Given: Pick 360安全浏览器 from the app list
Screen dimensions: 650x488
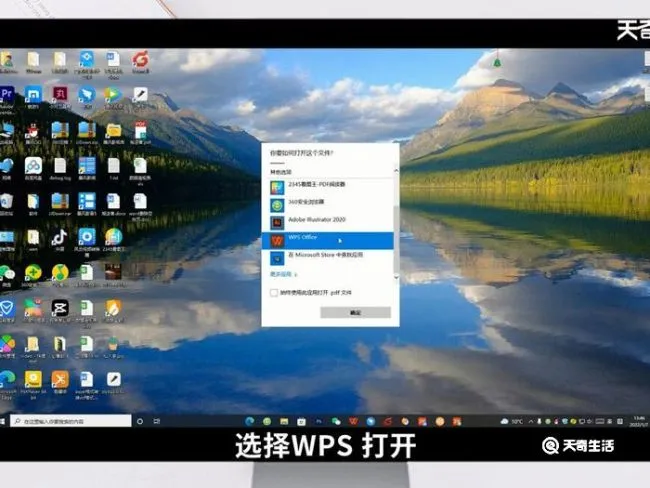Looking at the screenshot, I should 327,205.
